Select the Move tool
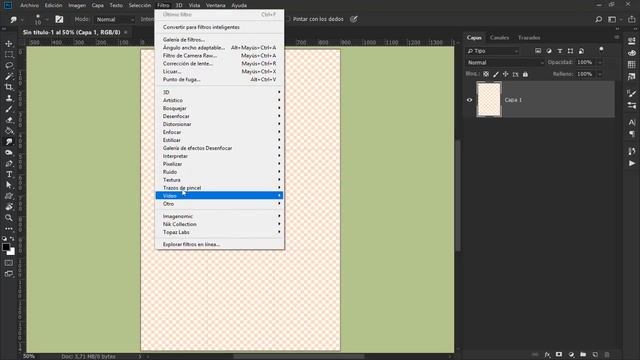 (x=9, y=44)
